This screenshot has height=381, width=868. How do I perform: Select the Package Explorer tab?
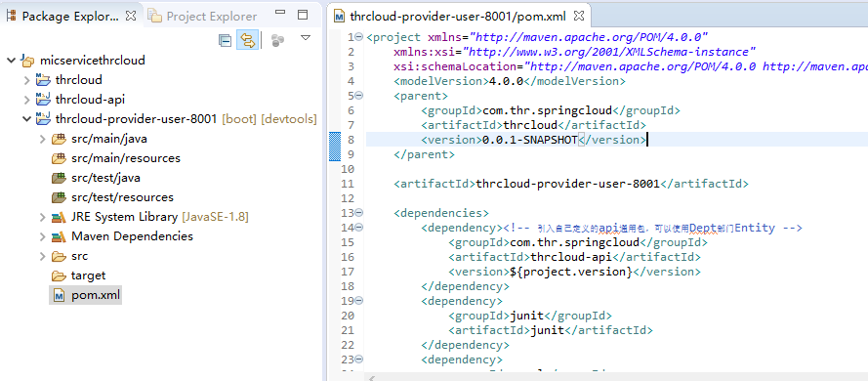click(x=70, y=16)
